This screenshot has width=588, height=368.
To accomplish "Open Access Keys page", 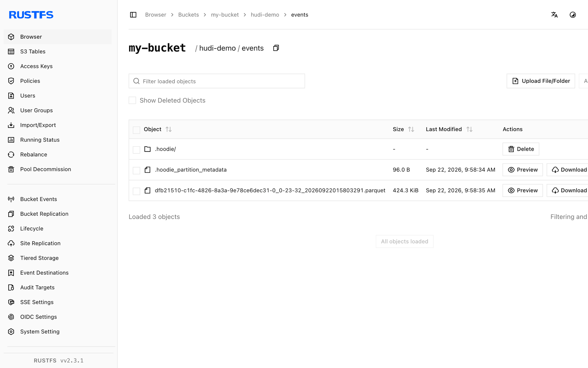I will pos(58,66).
